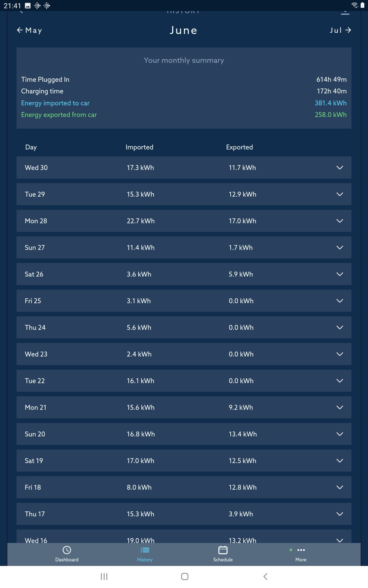Select the Energy exported from car value
Screen dimensions: 368x588
pos(331,115)
